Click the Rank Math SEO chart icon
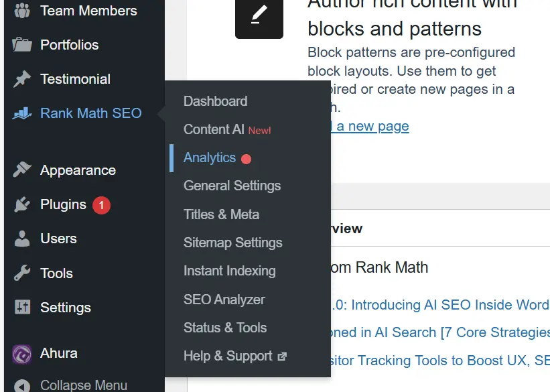Screen dimensions: 550x392 (22, 113)
